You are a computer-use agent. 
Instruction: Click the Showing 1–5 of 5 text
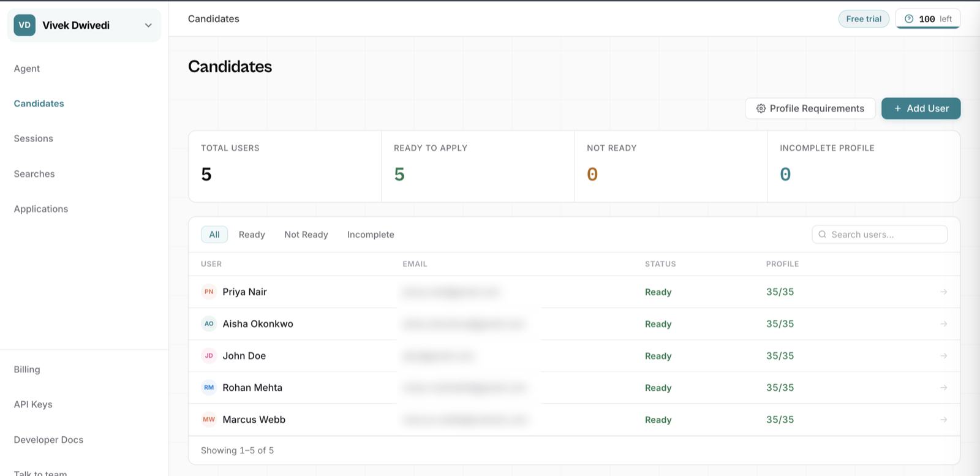237,450
